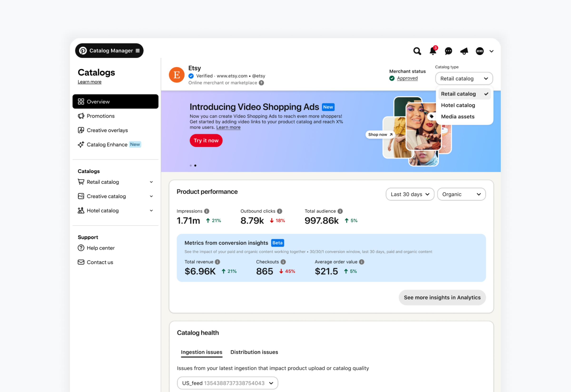The width and height of the screenshot is (571, 392).
Task: Choose Hotel catalog from catalog type menu
Action: point(458,105)
